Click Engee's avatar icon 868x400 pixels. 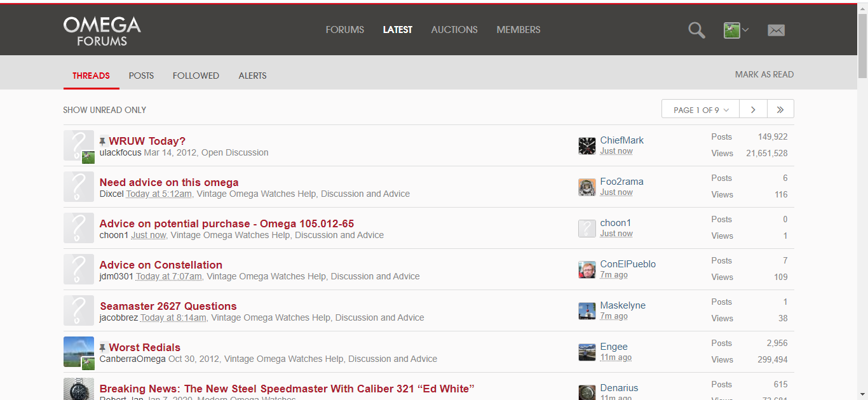point(587,352)
